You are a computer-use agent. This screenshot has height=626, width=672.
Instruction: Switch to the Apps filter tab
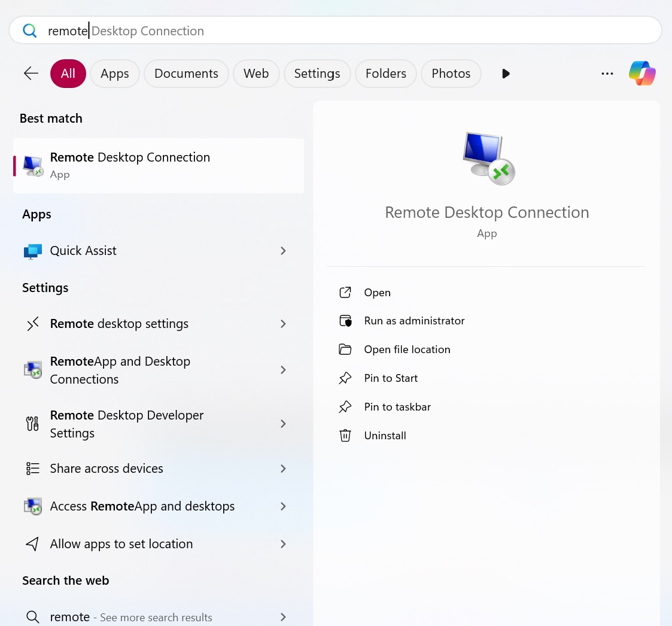[114, 74]
